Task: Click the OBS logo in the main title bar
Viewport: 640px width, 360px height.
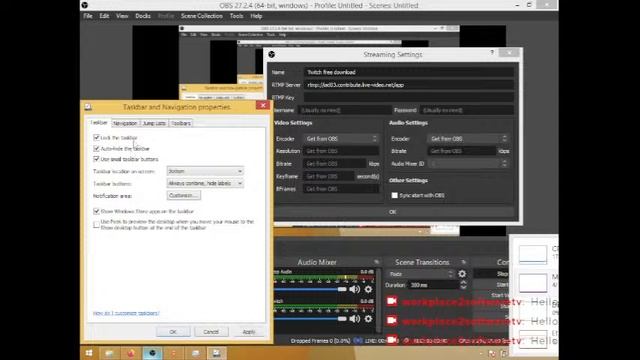Action: pyautogui.click(x=85, y=5)
